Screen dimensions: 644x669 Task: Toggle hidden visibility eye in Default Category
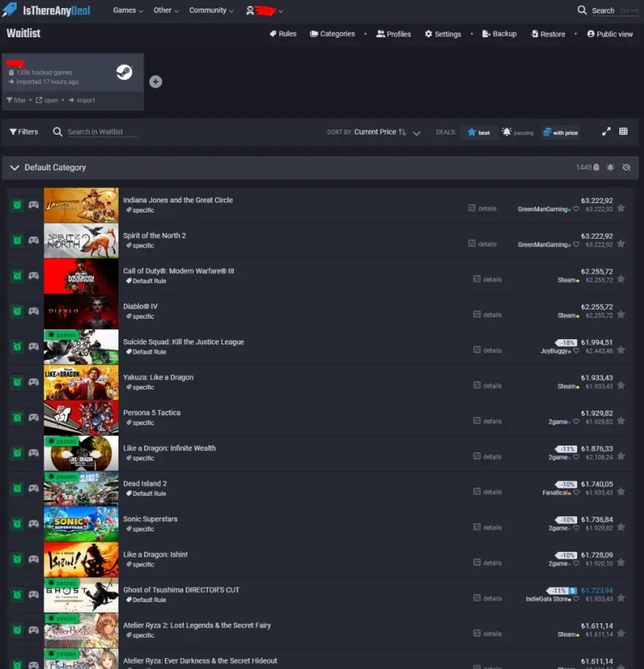pos(626,167)
